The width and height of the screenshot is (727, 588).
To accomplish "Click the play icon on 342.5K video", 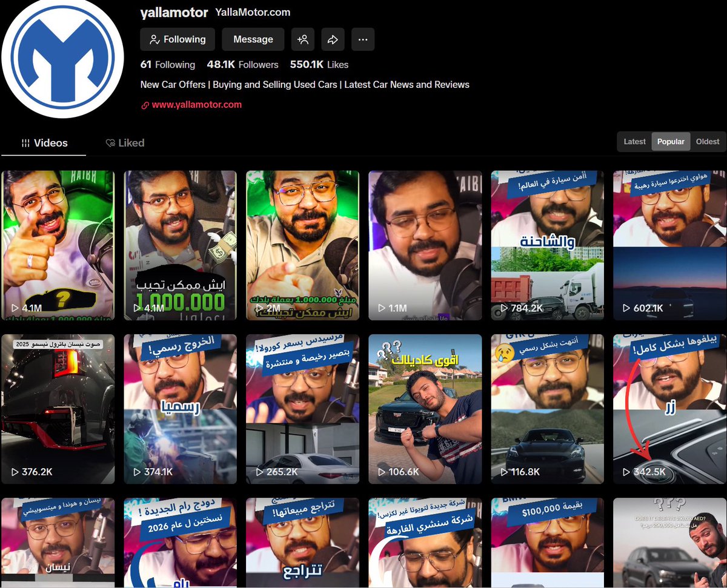I will [x=626, y=472].
